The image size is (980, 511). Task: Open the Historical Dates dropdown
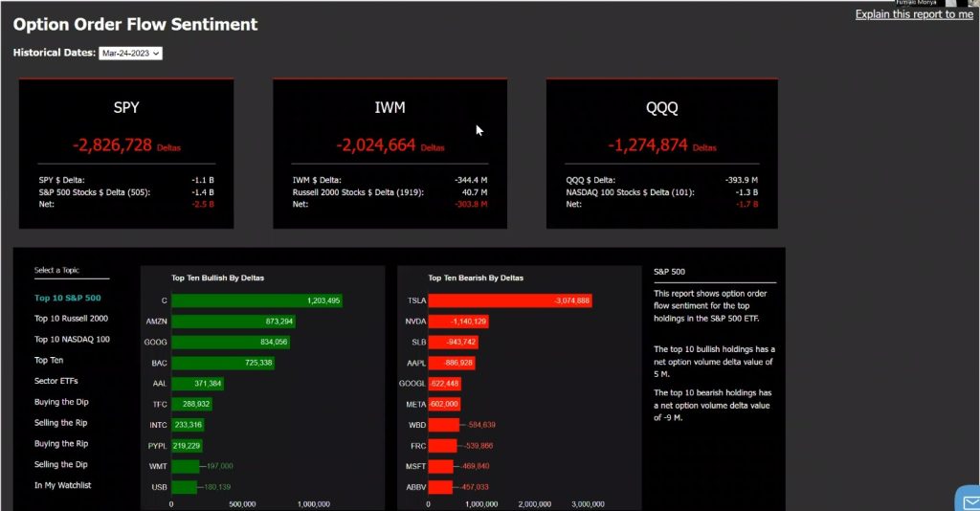tap(130, 53)
